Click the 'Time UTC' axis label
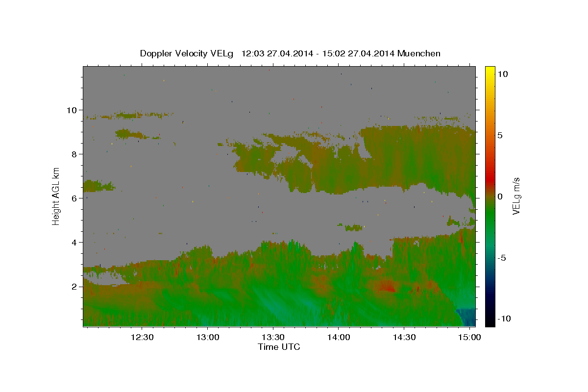 (x=279, y=347)
